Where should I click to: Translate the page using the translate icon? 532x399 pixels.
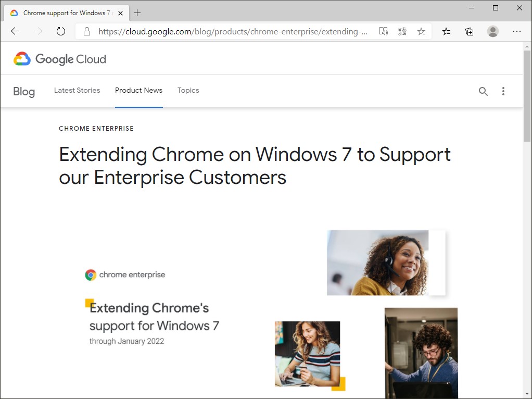pyautogui.click(x=402, y=31)
